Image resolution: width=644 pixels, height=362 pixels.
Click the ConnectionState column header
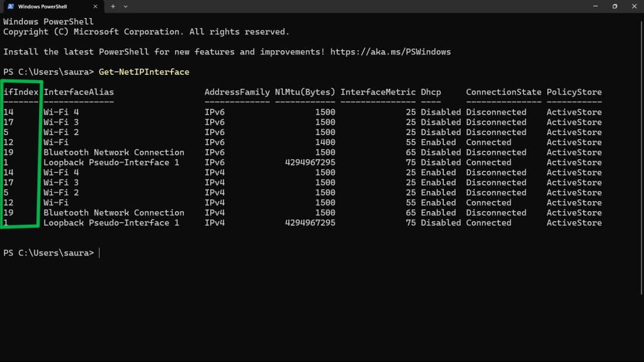tap(503, 92)
